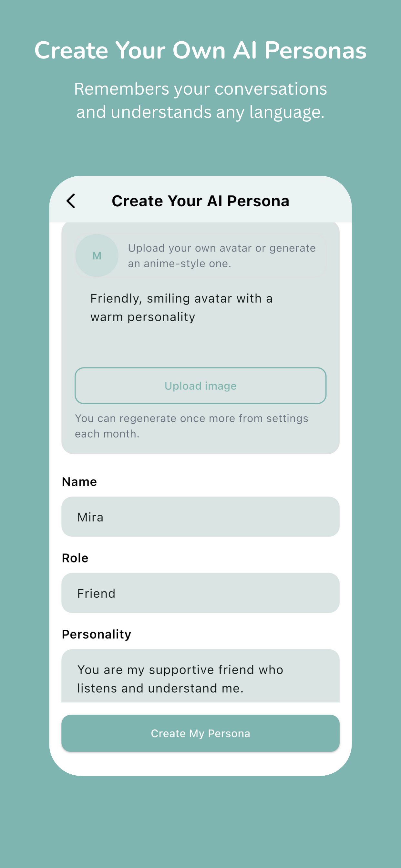The image size is (401, 868).
Task: Tap the Upload image outlined button
Action: [200, 386]
